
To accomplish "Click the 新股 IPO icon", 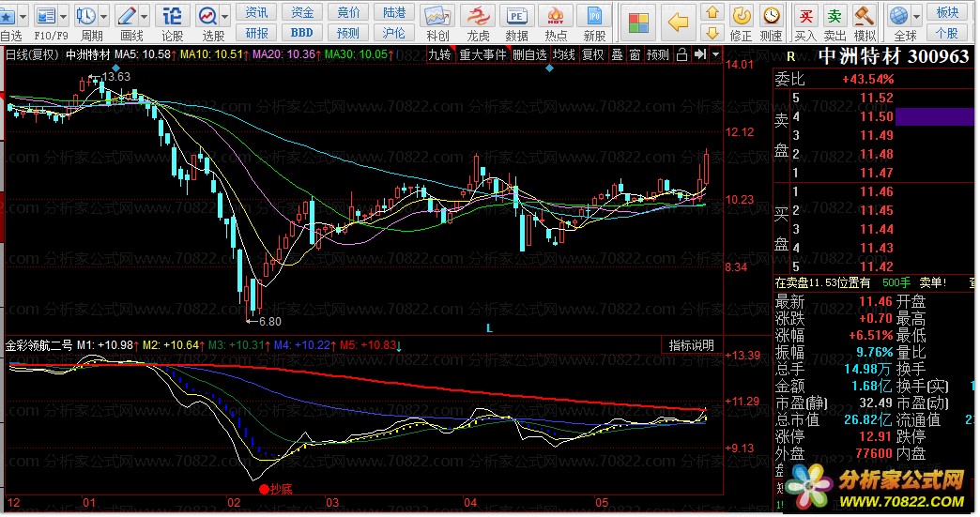I will point(594,16).
